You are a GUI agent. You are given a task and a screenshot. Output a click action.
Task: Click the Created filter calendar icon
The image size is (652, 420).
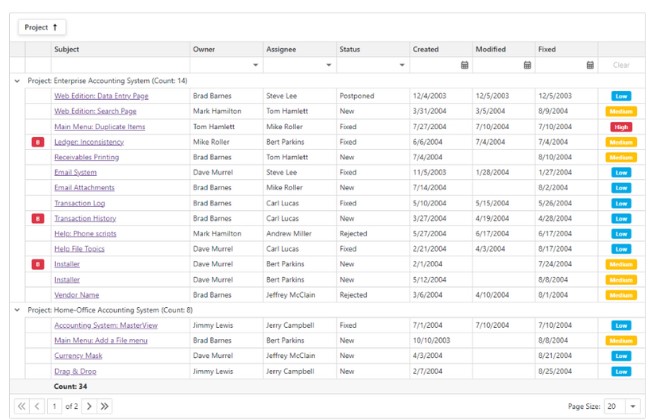[x=464, y=64]
